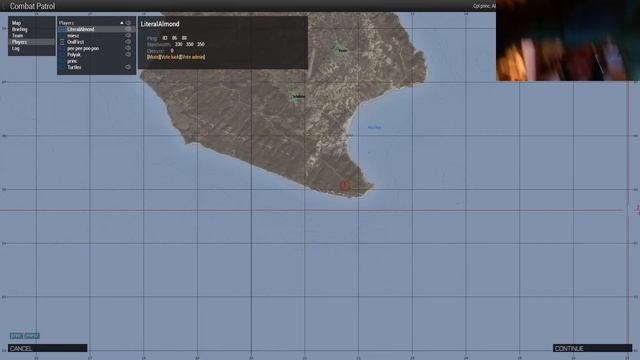The height and width of the screenshot is (360, 640).
Task: Toggle voice icon for LiteralAlmond
Action: [x=128, y=29]
